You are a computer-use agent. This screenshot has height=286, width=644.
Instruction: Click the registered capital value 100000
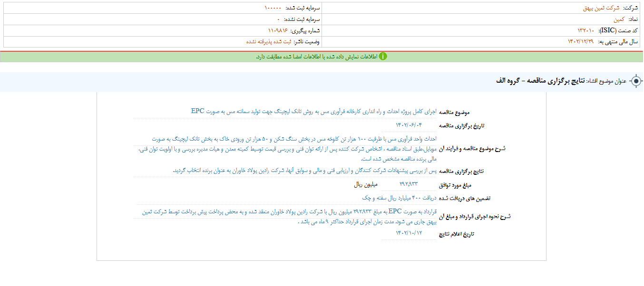[x=273, y=8]
